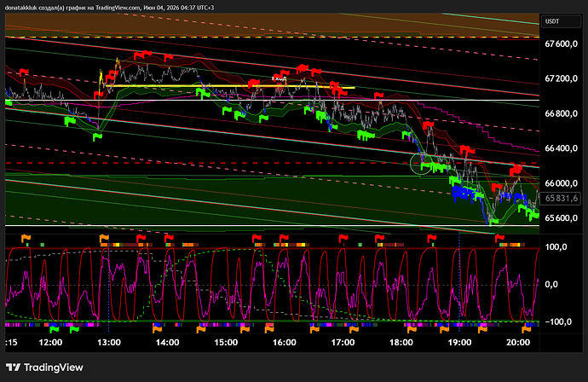Click the green circle marker on the price chart

[421, 164]
